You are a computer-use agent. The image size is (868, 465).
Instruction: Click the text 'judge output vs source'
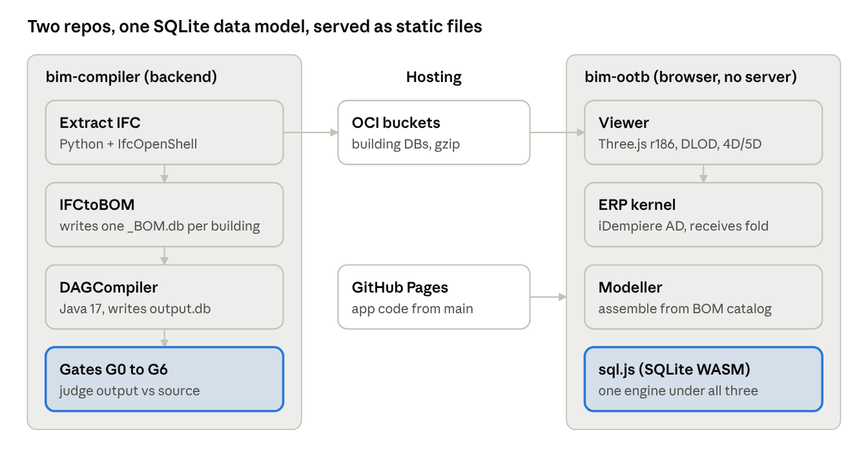pyautogui.click(x=130, y=391)
